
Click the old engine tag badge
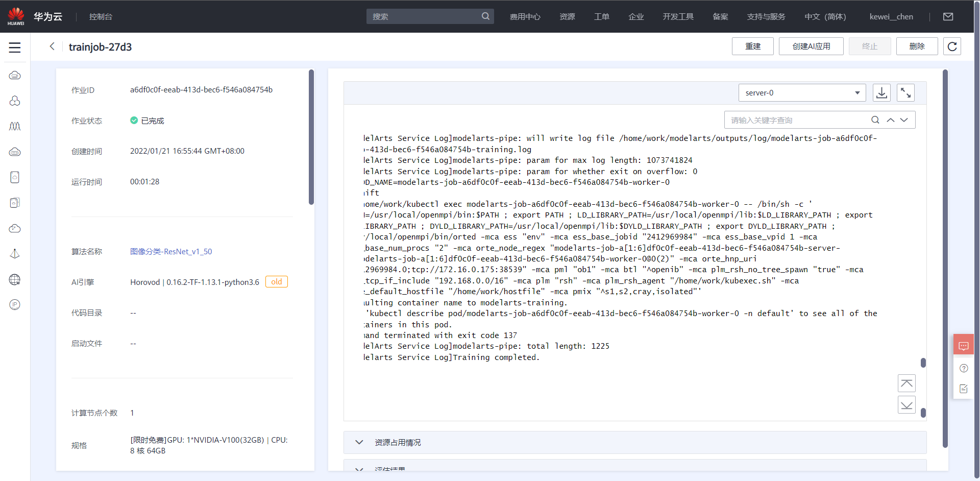277,282
